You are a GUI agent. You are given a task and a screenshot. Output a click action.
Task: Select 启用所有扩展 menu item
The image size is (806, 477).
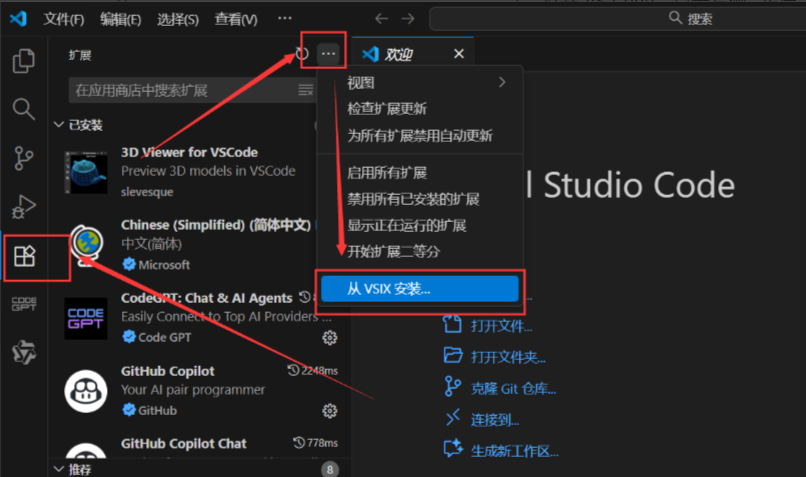point(420,173)
